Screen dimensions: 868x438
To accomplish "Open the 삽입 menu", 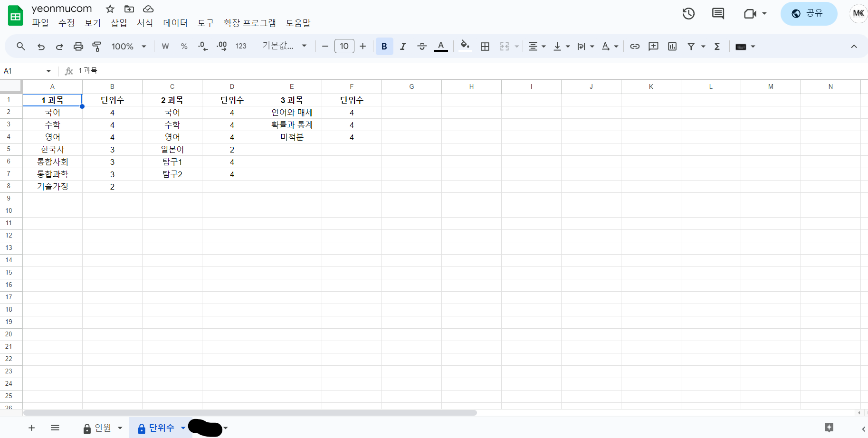I will coord(119,23).
